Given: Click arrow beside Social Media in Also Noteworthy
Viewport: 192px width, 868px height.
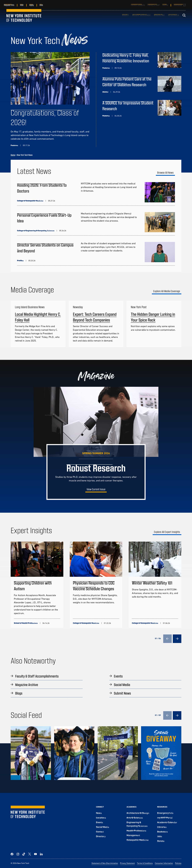Looking at the screenshot, I should [x=111, y=684].
